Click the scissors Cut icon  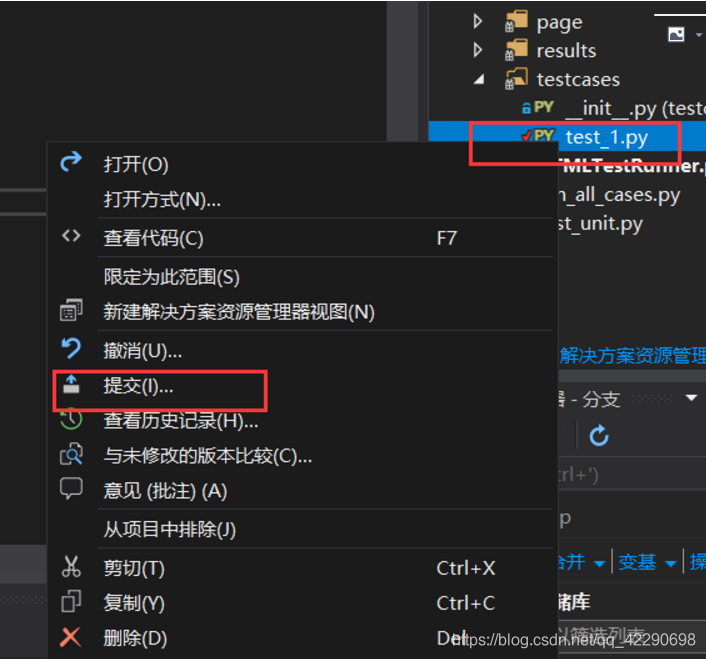point(71,567)
